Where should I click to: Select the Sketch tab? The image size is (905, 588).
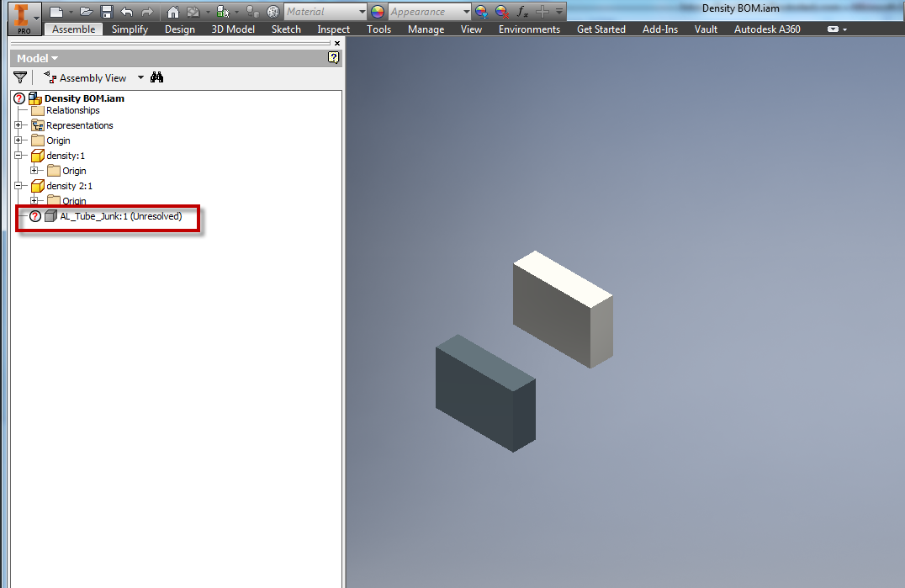[x=286, y=29]
